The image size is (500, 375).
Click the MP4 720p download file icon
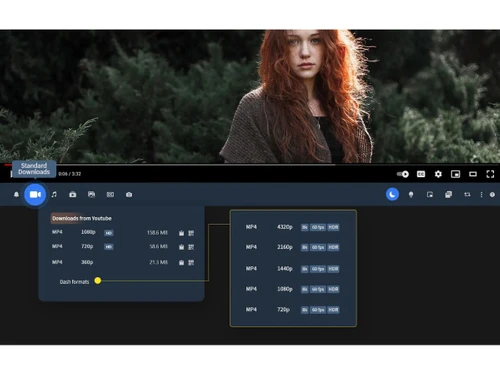pos(181,247)
